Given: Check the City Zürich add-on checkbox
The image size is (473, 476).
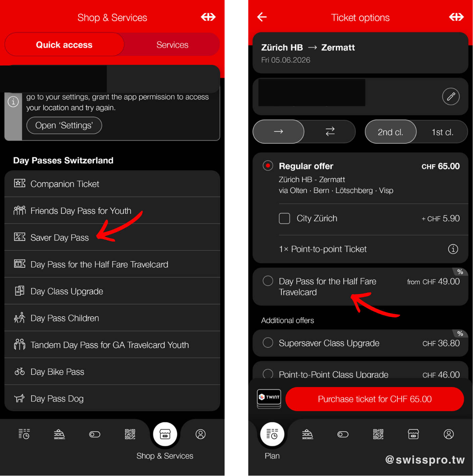Looking at the screenshot, I should pos(284,218).
